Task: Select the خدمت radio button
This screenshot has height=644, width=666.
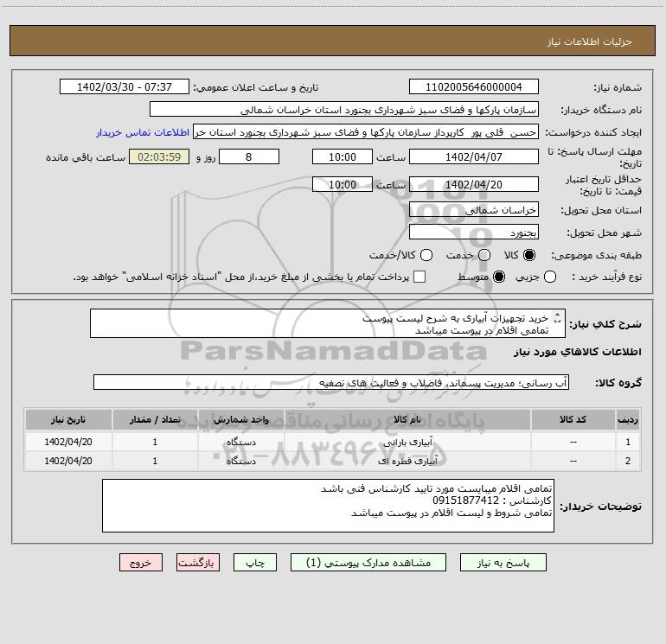Action: point(484,255)
